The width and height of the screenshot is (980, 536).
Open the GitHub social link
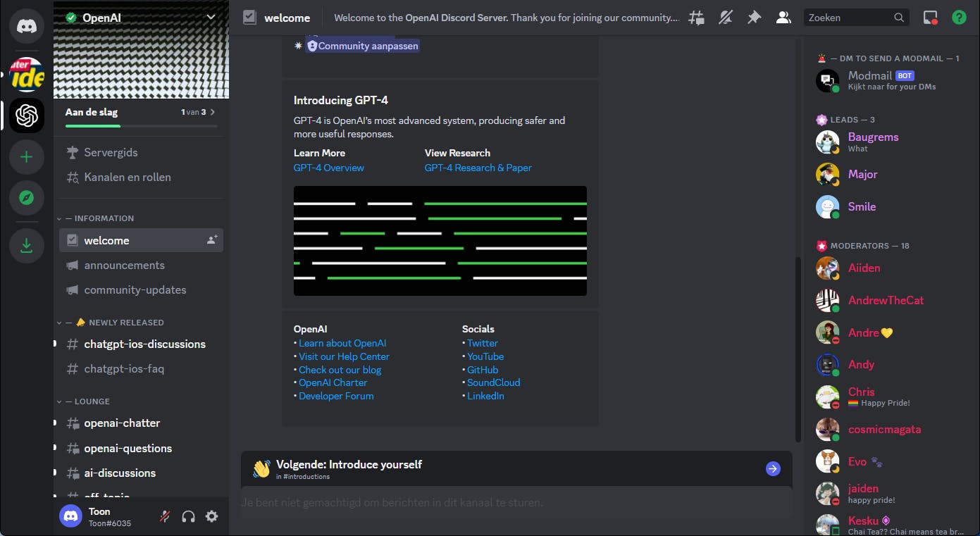pos(483,370)
